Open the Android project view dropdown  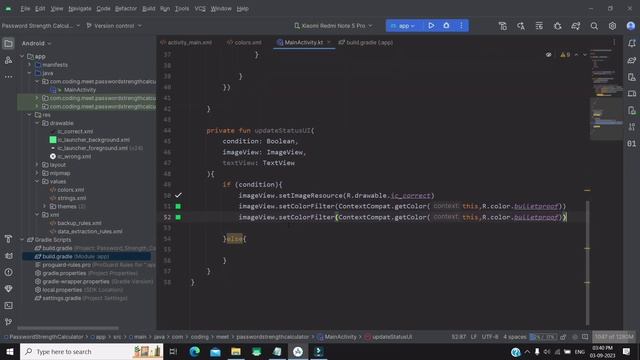(36, 43)
